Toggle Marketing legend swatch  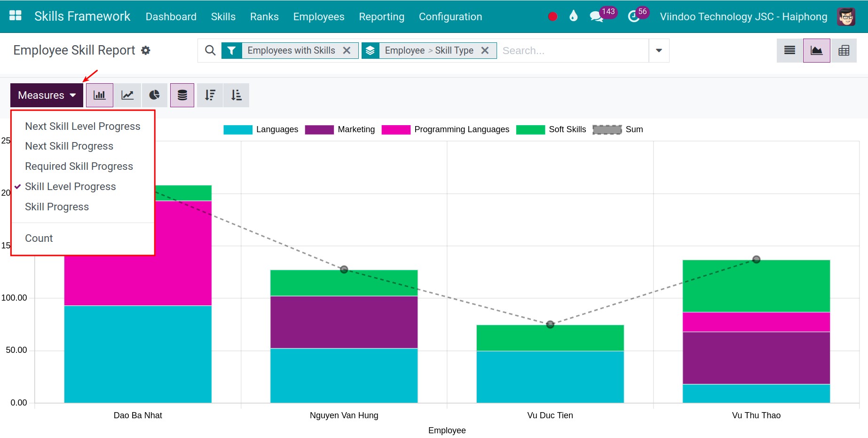click(319, 130)
